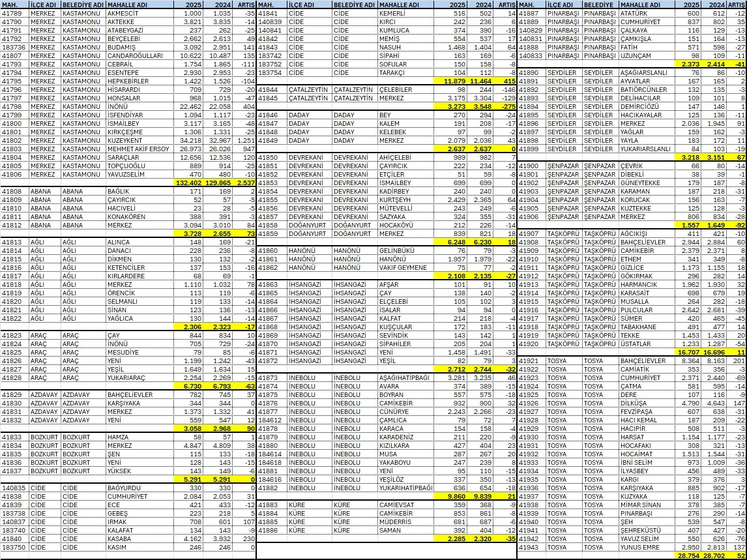This screenshot has height=560, width=747.
Task: Click the CANDAROĞULLARI neighborhood name
Action: [x=134, y=56]
